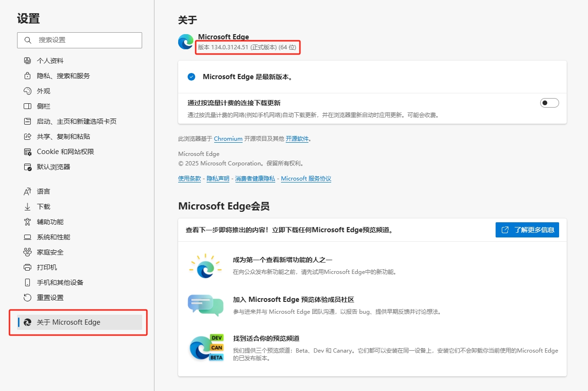Click the 辅助功能 accessibility icon
Image resolution: width=588 pixels, height=391 pixels.
pyautogui.click(x=27, y=222)
